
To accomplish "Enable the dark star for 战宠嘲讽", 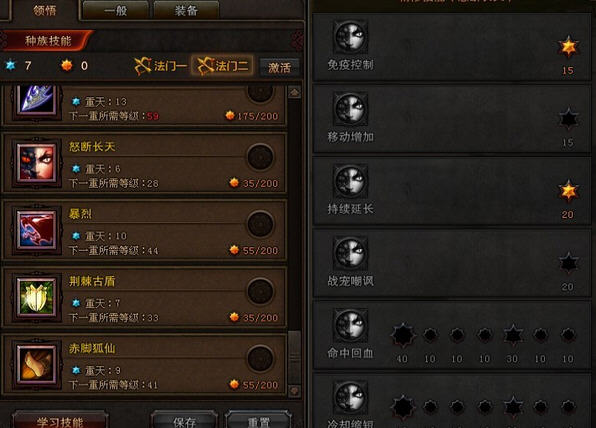I will tap(568, 263).
